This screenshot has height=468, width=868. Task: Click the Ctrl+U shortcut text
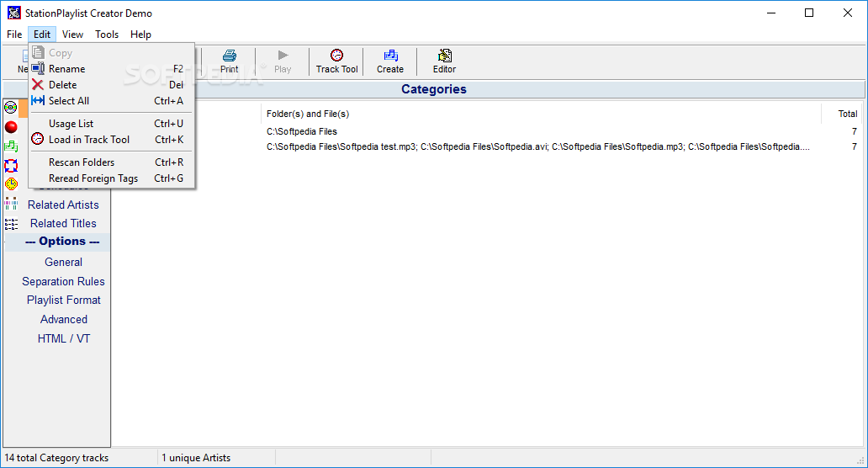169,124
